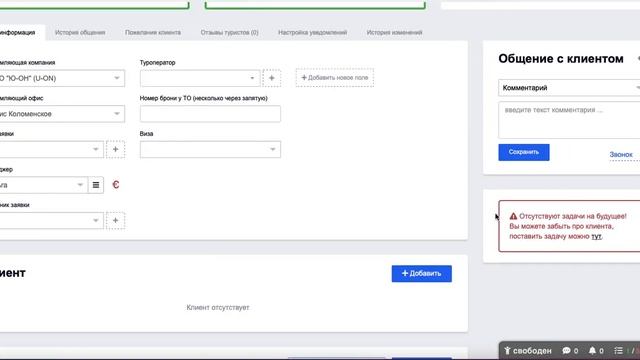
Task: Click the Общение с клиентом heading
Action: point(561,59)
